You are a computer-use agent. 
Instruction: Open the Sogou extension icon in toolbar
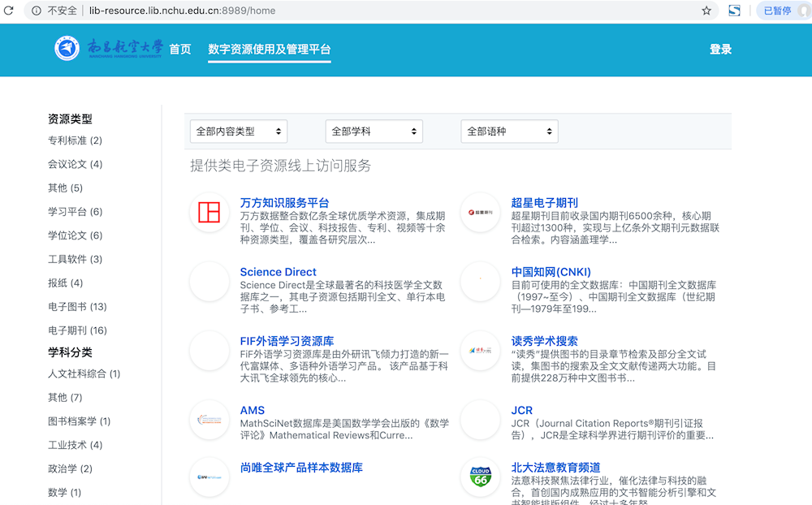[734, 11]
